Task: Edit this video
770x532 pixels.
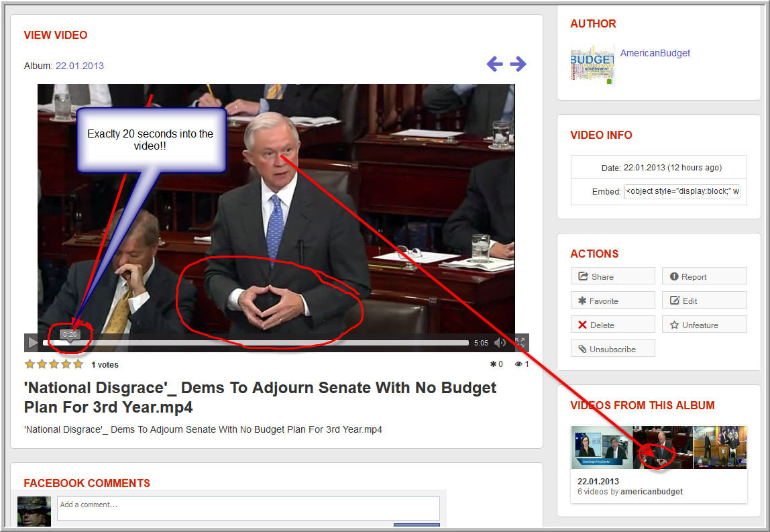Action: pos(704,301)
